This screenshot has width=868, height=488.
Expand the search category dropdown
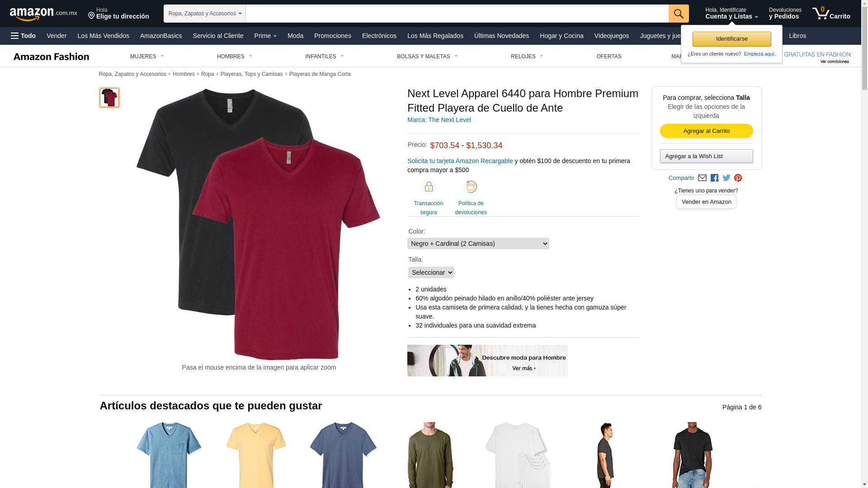click(x=205, y=14)
